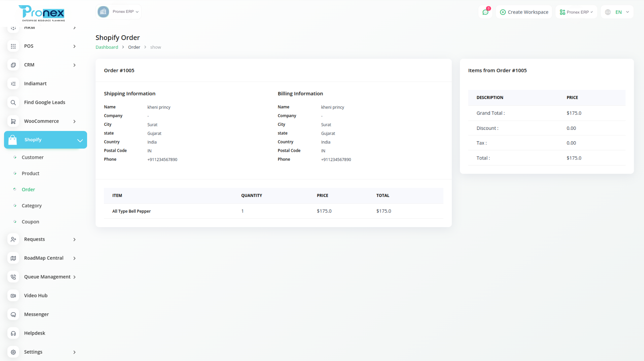Click the Pronex logo in the sidebar
This screenshot has height=361, width=644.
click(42, 13)
